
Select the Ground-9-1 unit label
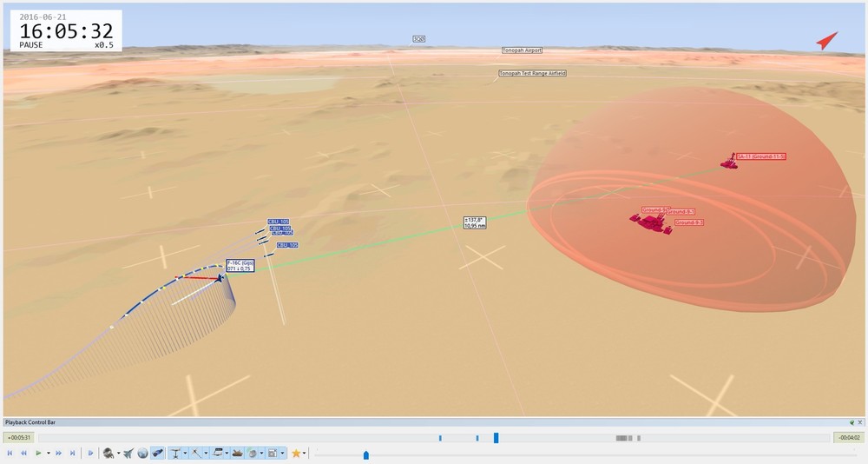tap(681, 212)
